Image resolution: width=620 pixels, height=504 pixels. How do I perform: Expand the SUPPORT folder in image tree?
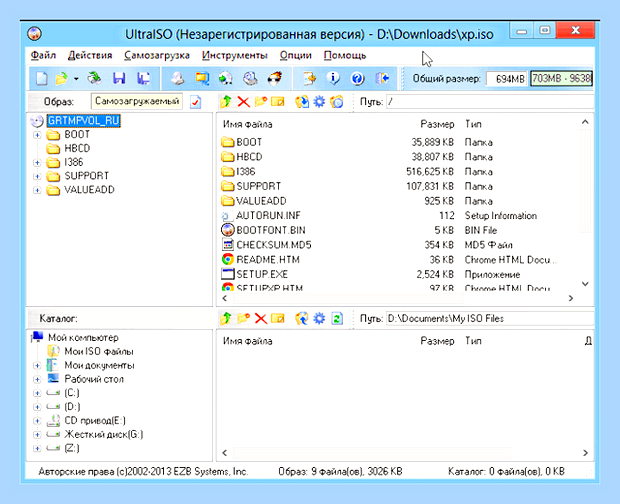click(37, 177)
